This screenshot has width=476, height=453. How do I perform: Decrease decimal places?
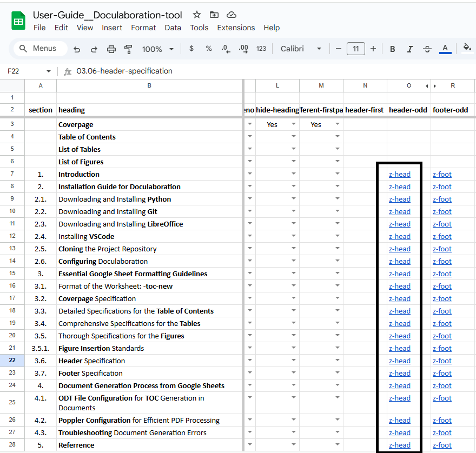(x=226, y=49)
